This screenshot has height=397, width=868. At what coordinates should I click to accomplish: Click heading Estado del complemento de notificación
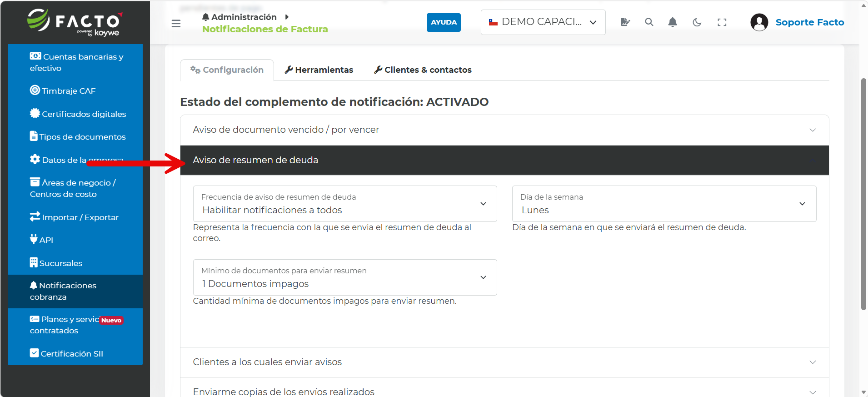[x=334, y=102]
